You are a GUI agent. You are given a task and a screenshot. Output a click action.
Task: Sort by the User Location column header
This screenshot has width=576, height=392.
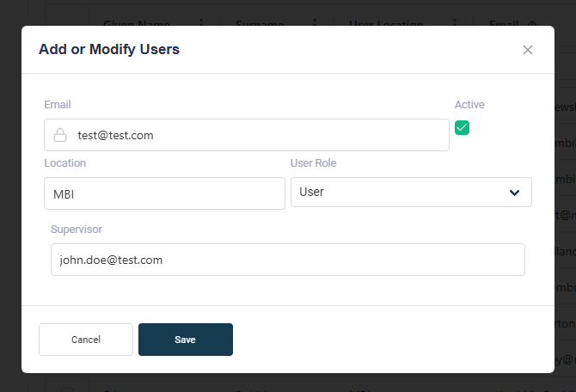tap(386, 25)
